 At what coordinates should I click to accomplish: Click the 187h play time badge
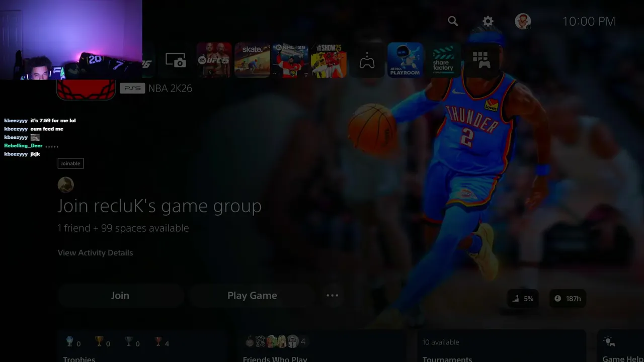click(568, 299)
